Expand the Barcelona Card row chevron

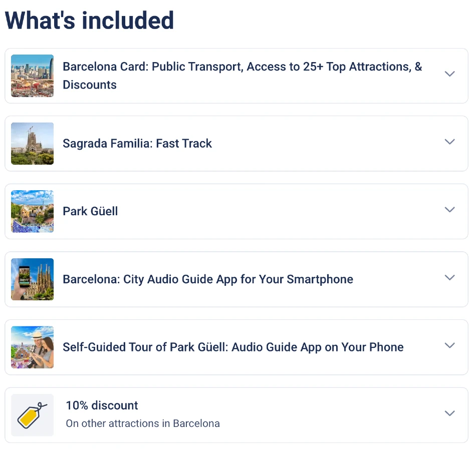click(x=449, y=74)
